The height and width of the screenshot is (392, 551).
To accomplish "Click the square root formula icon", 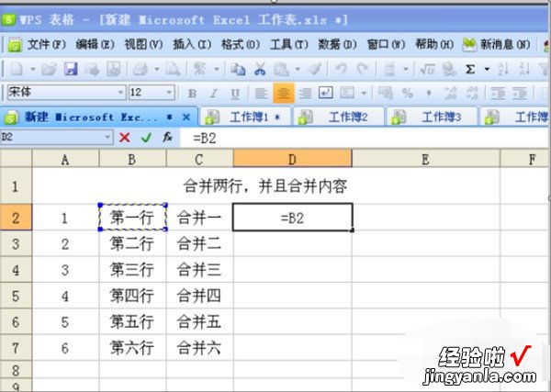I will click(427, 69).
